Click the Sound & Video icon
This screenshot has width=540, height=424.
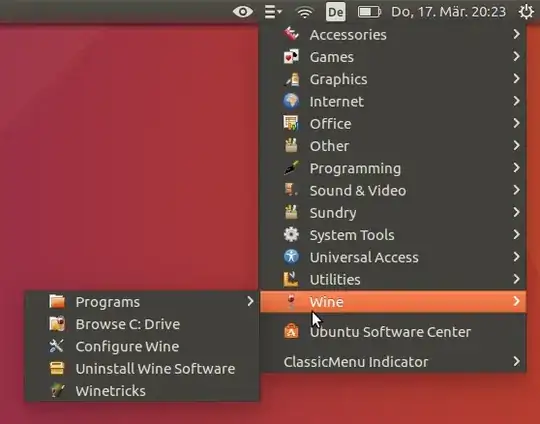291,190
